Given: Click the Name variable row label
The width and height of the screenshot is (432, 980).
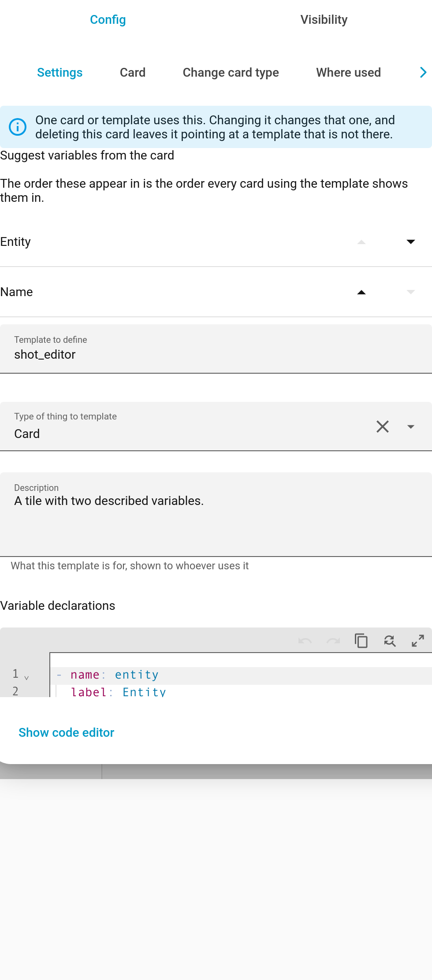Looking at the screenshot, I should 17,292.
